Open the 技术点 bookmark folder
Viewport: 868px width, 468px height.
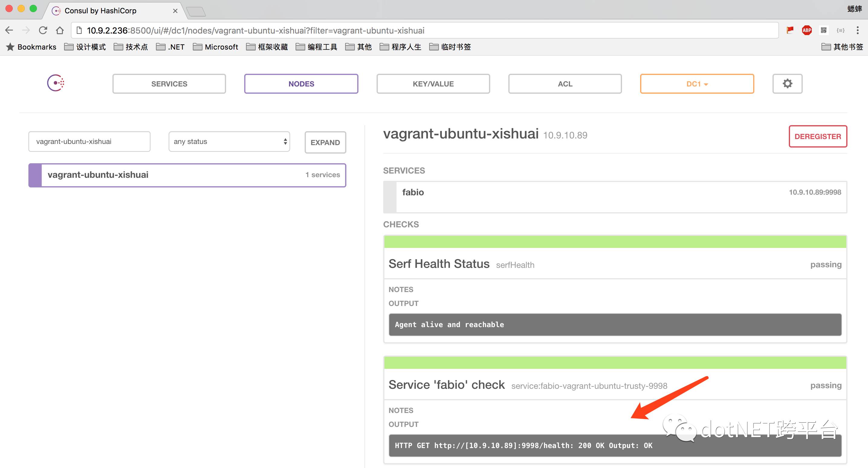[131, 47]
